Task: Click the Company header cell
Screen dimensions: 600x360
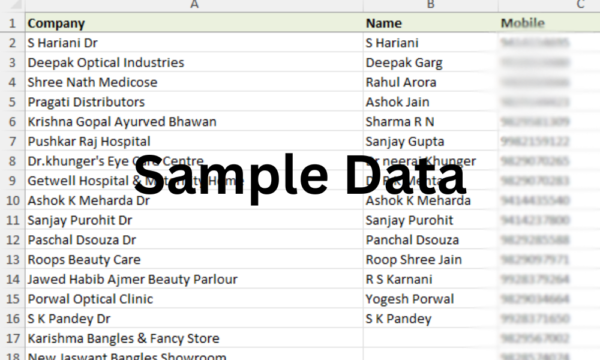Action: 194,23
